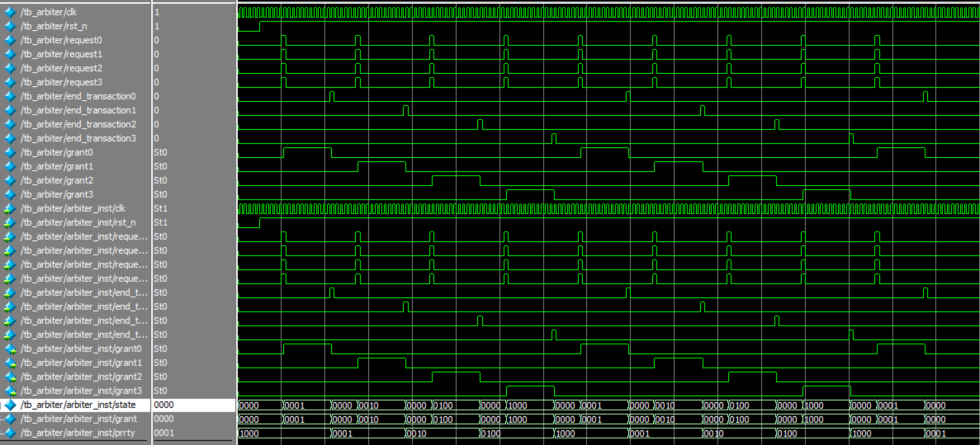980x445 pixels.
Task: Highlight the /tb_arbiter/request0 signal row
Action: pyautogui.click(x=61, y=40)
